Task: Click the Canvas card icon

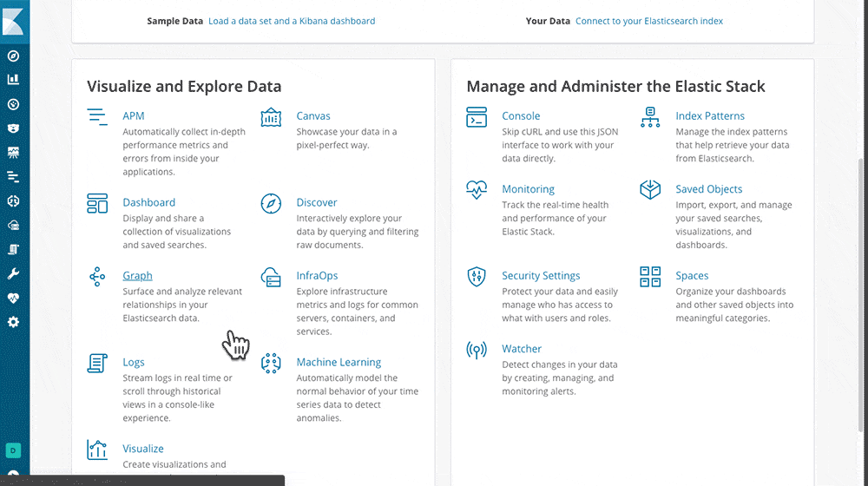Action: 271,117
